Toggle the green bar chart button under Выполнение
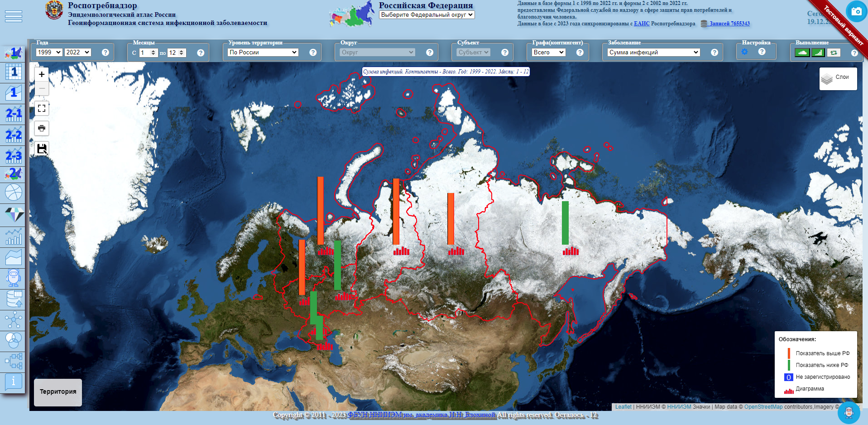The width and height of the screenshot is (868, 425). pos(818,53)
